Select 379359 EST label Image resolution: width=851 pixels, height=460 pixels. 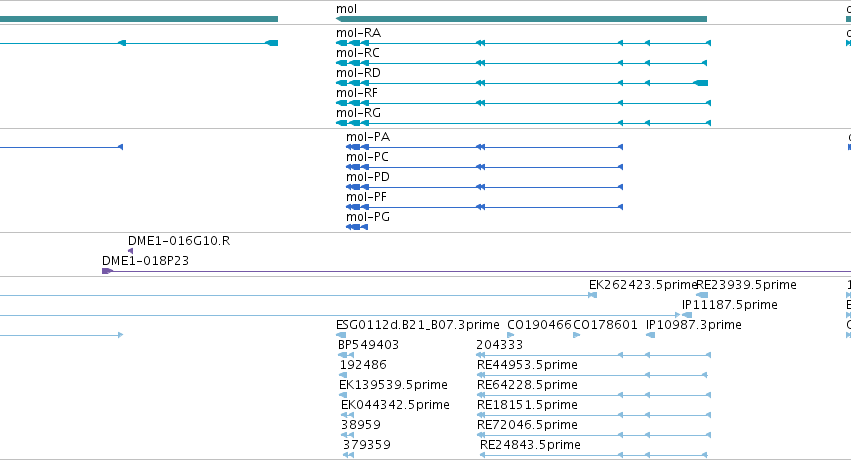367,446
